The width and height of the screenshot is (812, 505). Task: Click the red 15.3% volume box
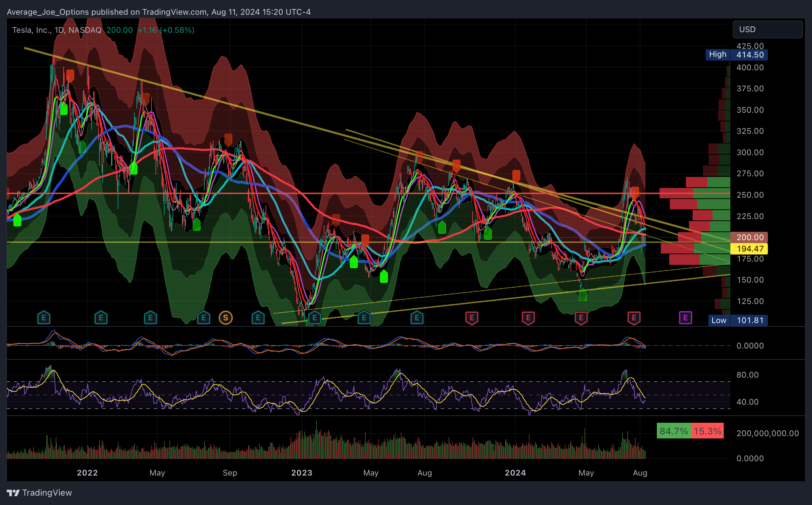(707, 431)
